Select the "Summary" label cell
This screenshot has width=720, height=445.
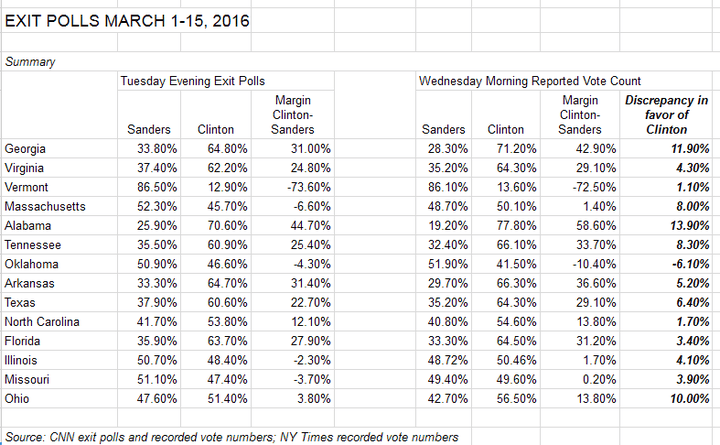coord(31,61)
